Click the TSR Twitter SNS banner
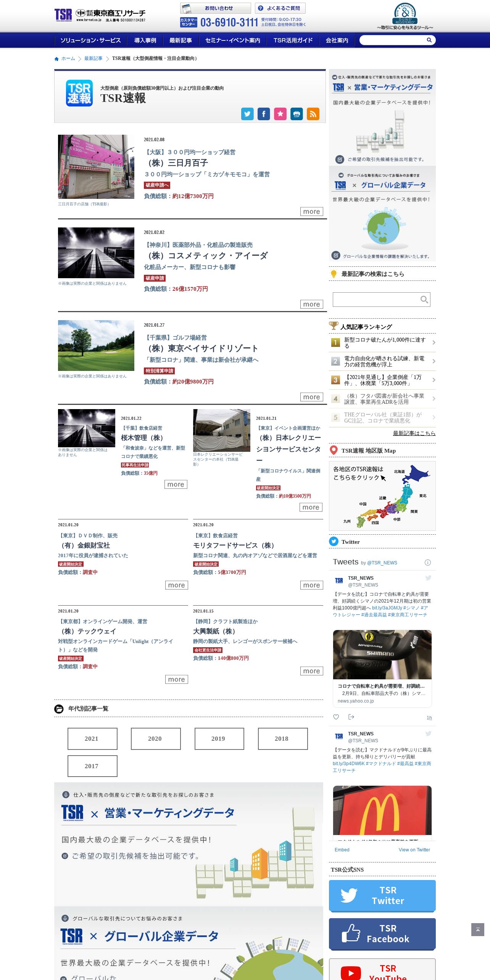Screen dimensions: 490x980 (382, 896)
